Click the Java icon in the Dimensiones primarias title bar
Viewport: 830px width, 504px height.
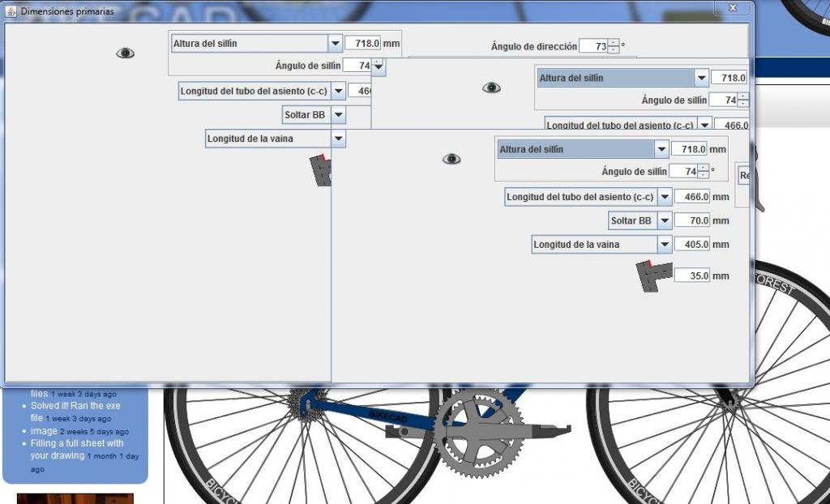tap(11, 11)
